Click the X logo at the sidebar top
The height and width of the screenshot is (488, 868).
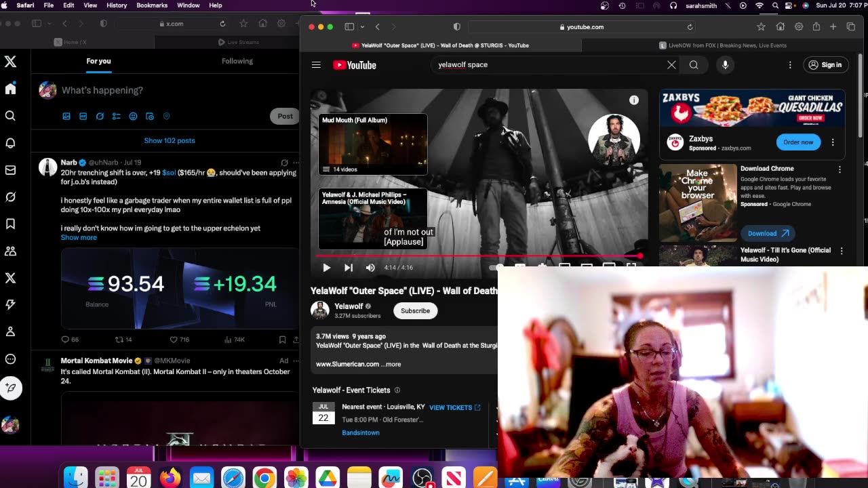(x=10, y=62)
